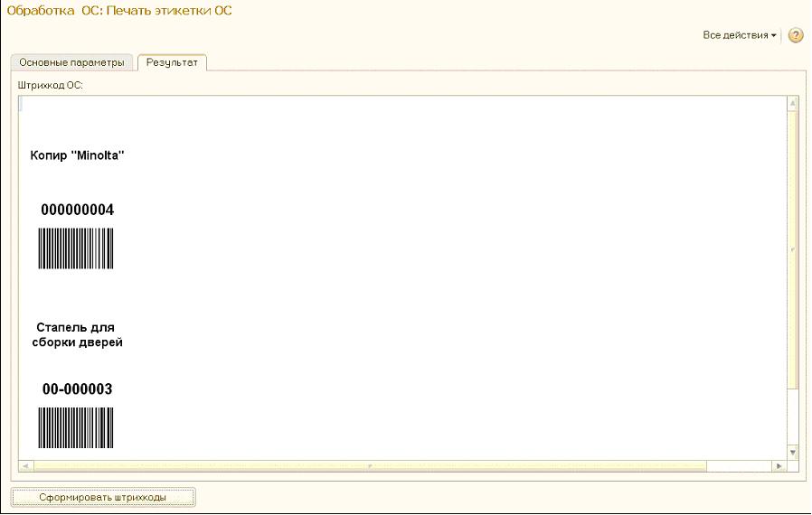The width and height of the screenshot is (812, 515).
Task: Click vertical scrollbar up arrow
Action: tap(793, 104)
